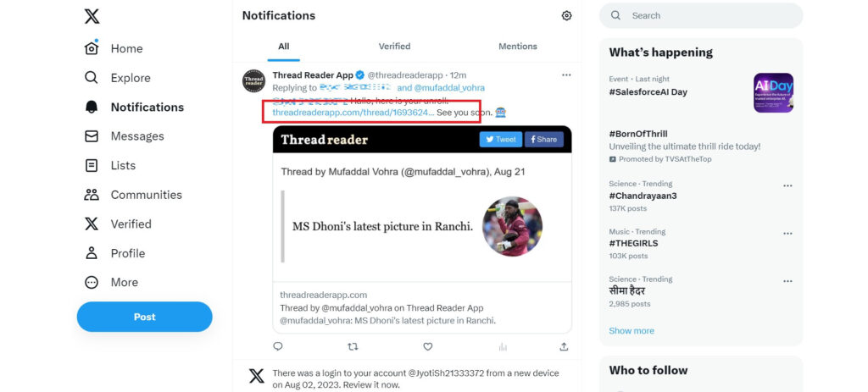The height and width of the screenshot is (392, 868).
Task: Click Show more trends link
Action: tap(632, 331)
